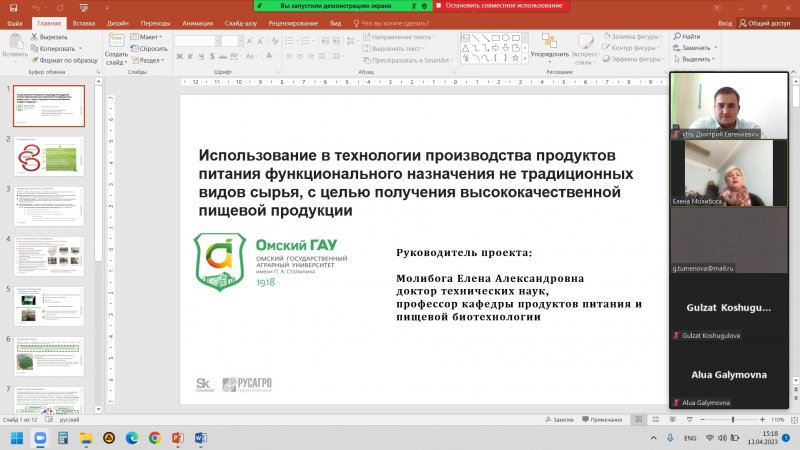The width and height of the screenshot is (800, 450).
Task: Open the font name combo box dropdown
Action: (x=217, y=41)
